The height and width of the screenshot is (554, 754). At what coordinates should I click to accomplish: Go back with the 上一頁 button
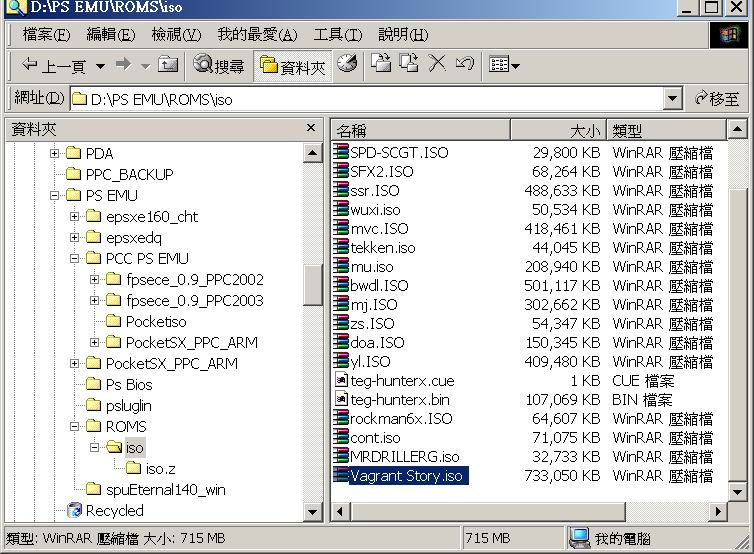(53, 65)
